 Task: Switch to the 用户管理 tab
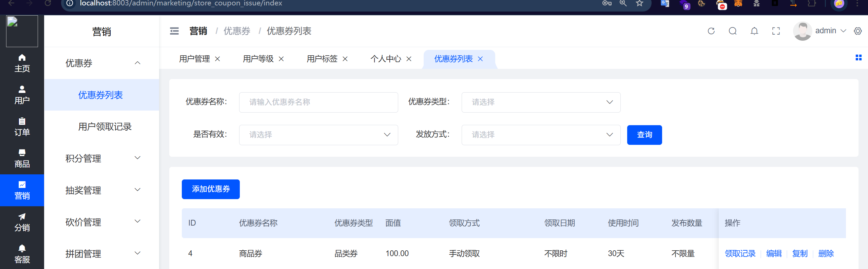pos(195,59)
